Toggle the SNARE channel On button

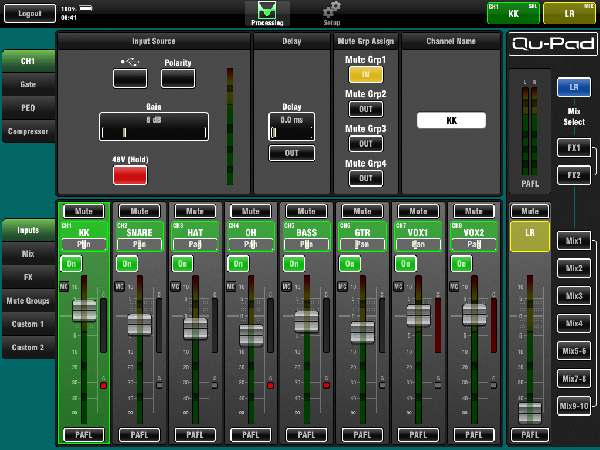(127, 263)
